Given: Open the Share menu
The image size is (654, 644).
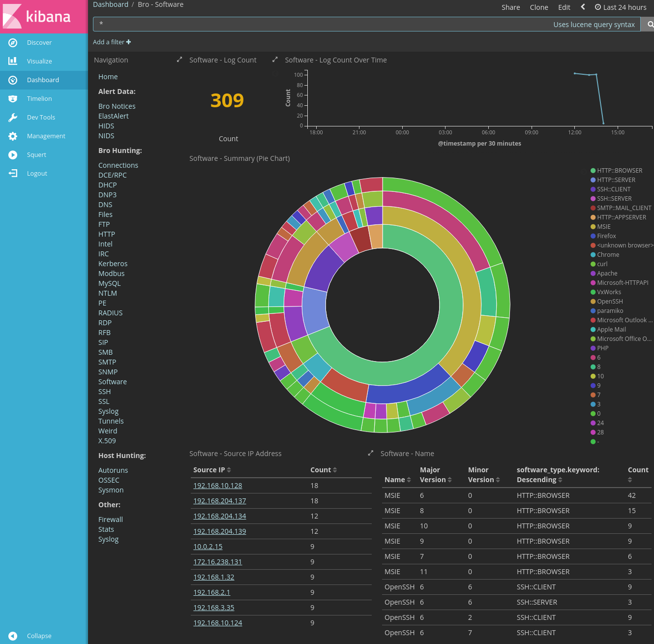Looking at the screenshot, I should coord(511,7).
